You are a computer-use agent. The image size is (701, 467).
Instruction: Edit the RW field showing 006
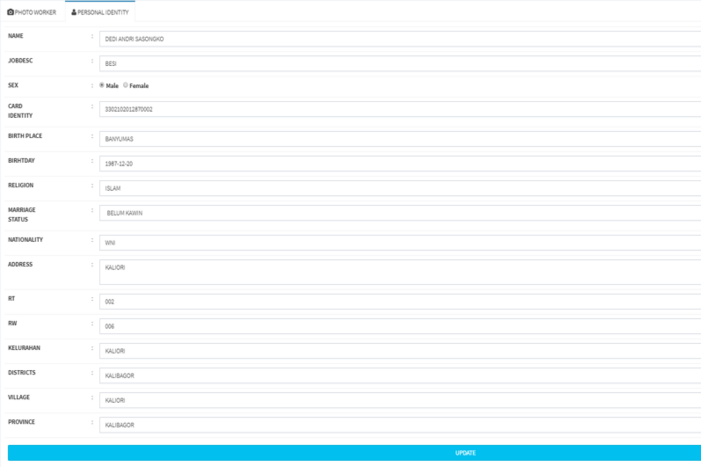click(x=400, y=326)
